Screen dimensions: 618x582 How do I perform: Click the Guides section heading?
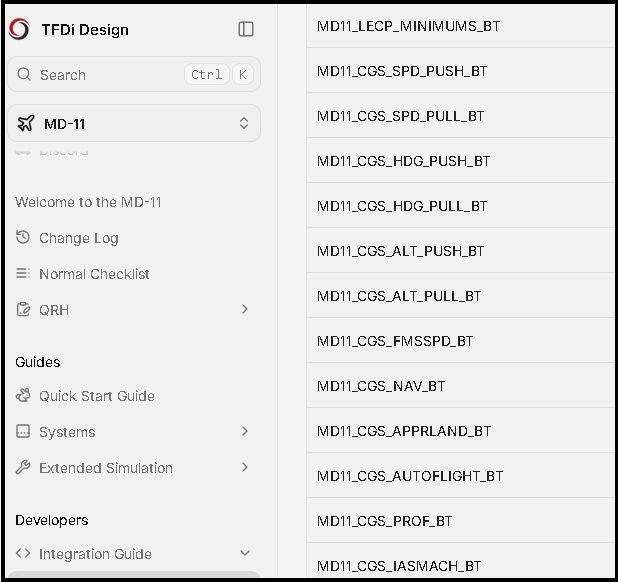38,362
